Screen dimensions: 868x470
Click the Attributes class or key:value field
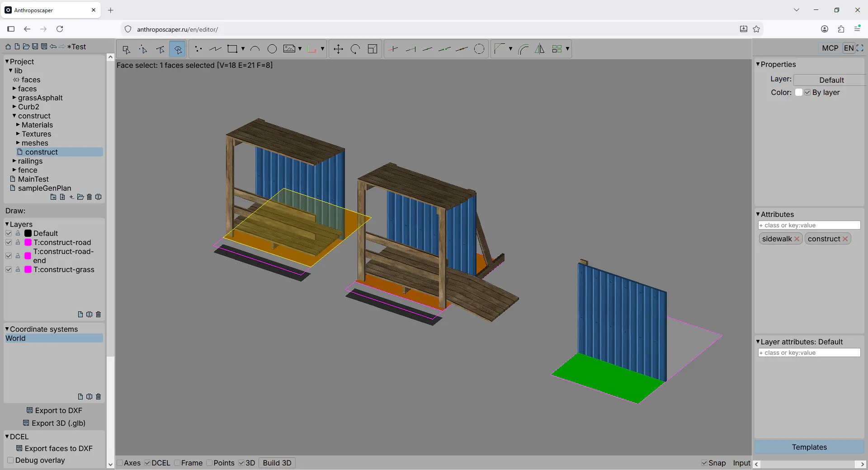809,225
